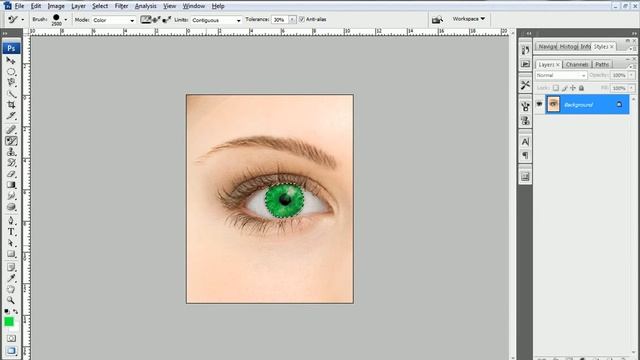640x360 pixels.
Task: Select the Notes tool
Action: [x=11, y=267]
